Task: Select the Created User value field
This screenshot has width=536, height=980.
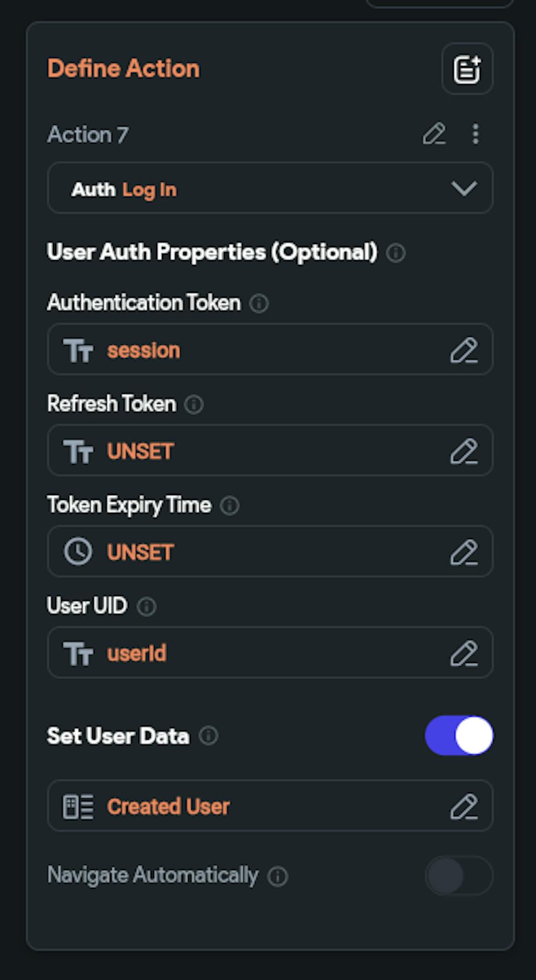Action: [x=168, y=806]
